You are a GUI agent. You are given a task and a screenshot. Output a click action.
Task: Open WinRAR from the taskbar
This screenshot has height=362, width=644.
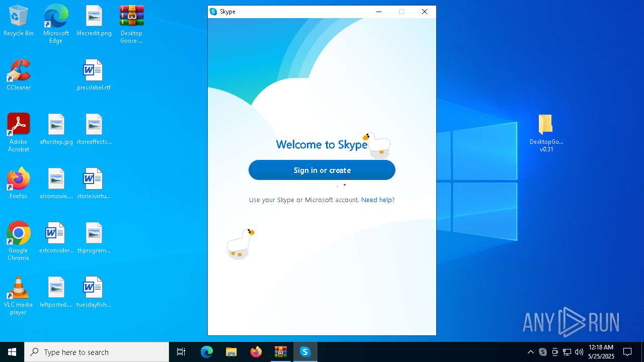pos(281,352)
